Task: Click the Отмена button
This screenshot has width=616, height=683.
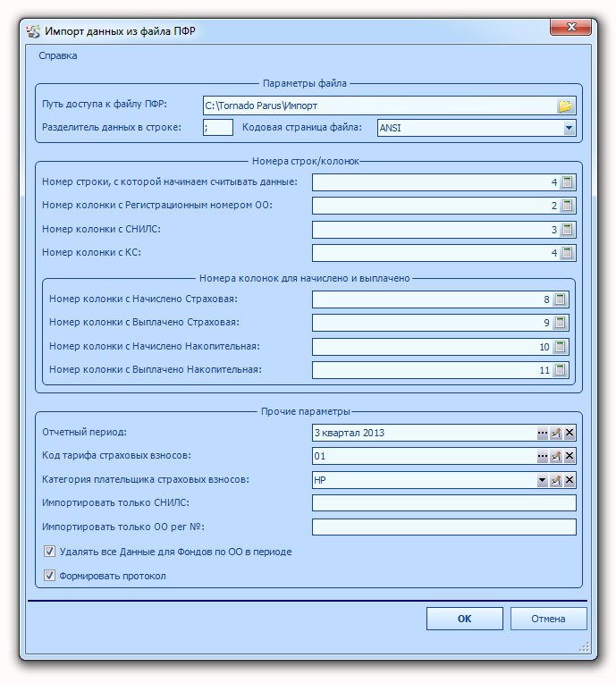Action: tap(548, 619)
